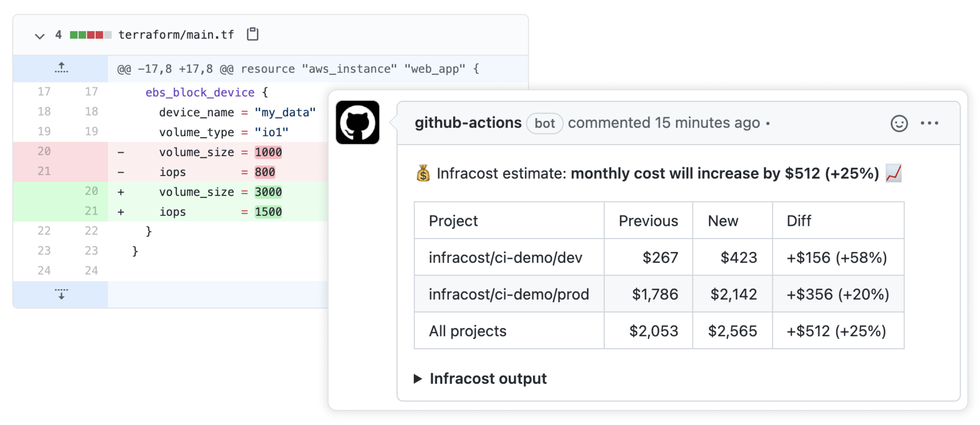Click the emoji reaction icon on comment
The width and height of the screenshot is (980, 425).
point(899,123)
